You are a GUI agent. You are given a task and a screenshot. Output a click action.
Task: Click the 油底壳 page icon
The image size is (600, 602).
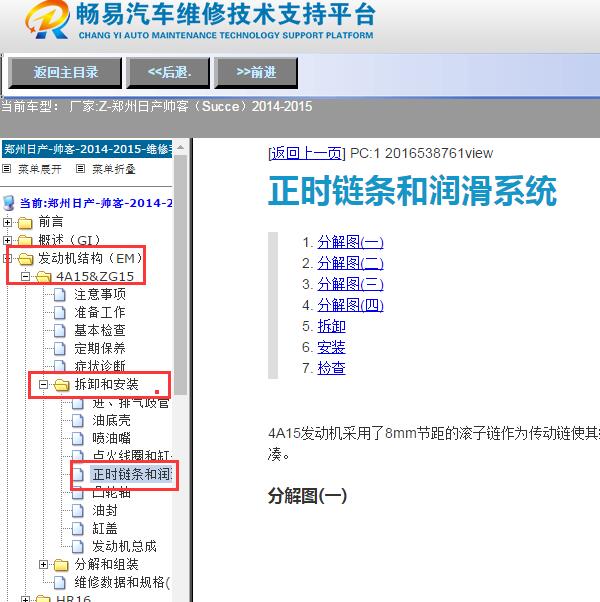pyautogui.click(x=78, y=420)
